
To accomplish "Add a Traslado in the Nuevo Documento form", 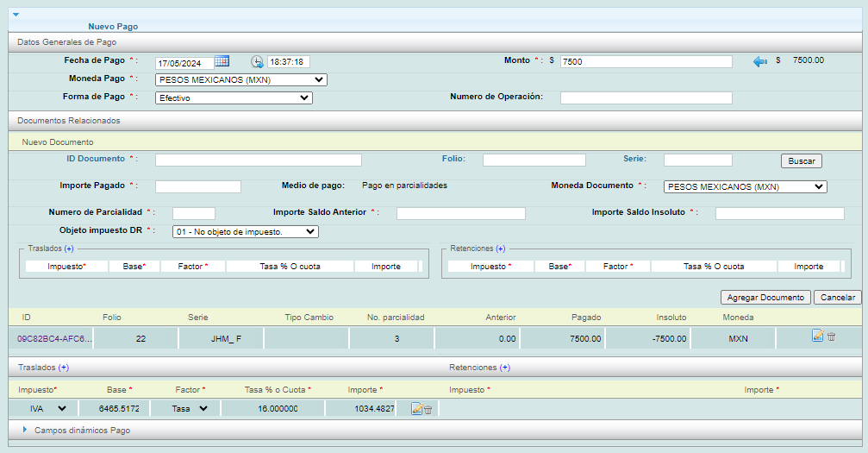I will [69, 249].
